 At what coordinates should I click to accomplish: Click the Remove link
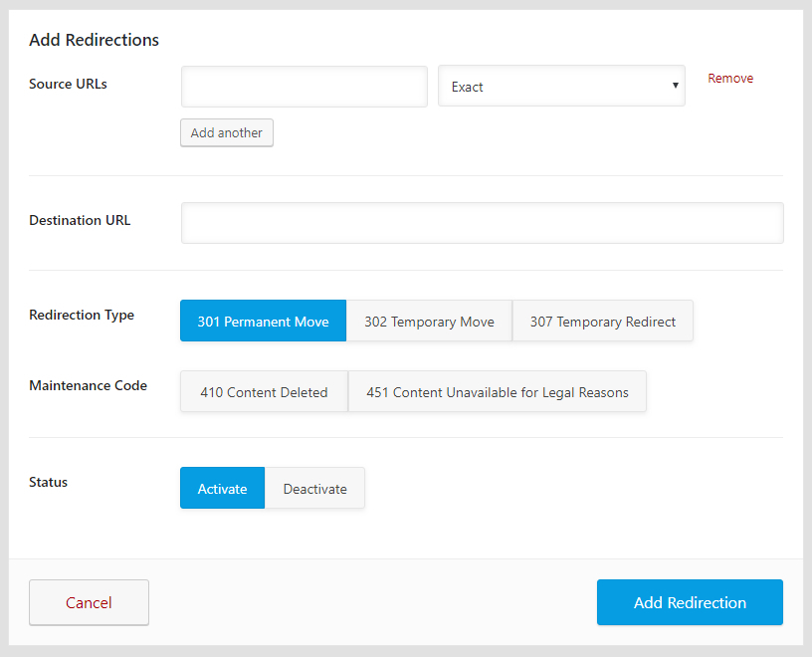pos(730,78)
